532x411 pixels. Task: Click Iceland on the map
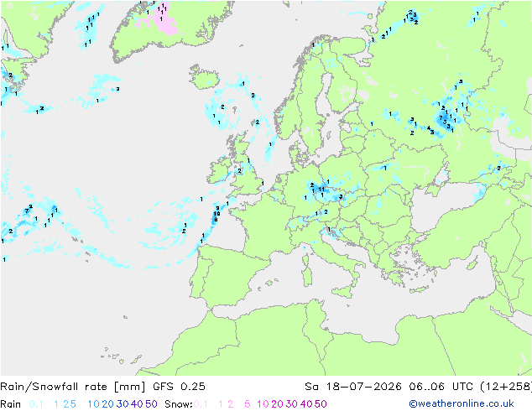click(206, 77)
